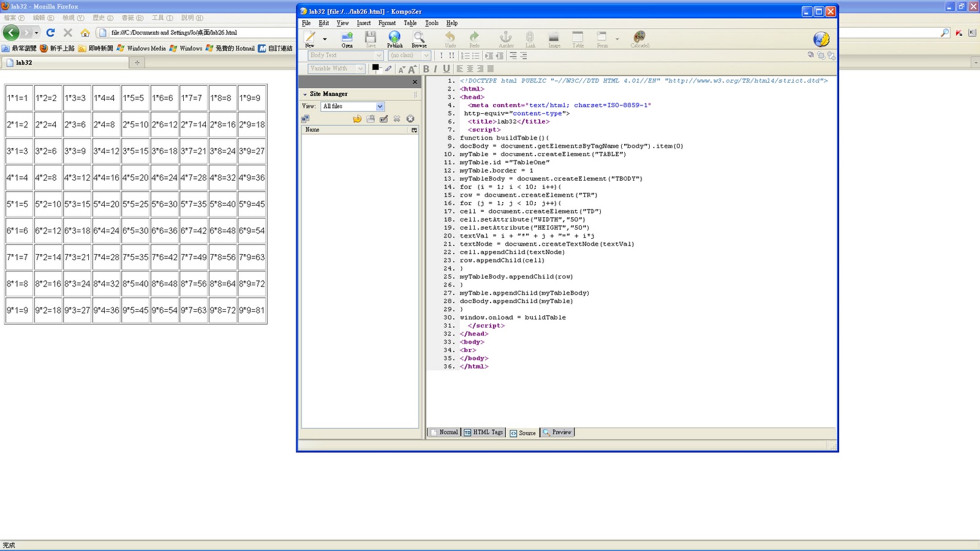Click the Name column header in Site Manager

pos(356,130)
